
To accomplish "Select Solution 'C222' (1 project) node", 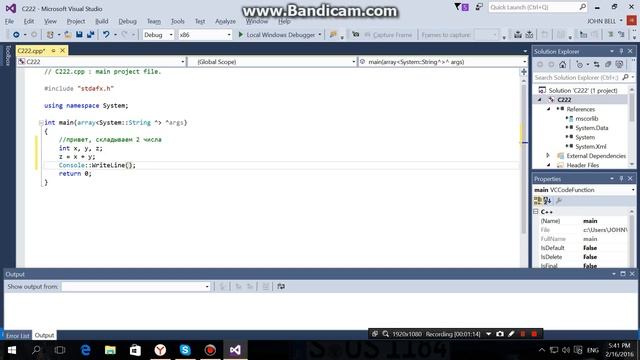I will coord(582,90).
